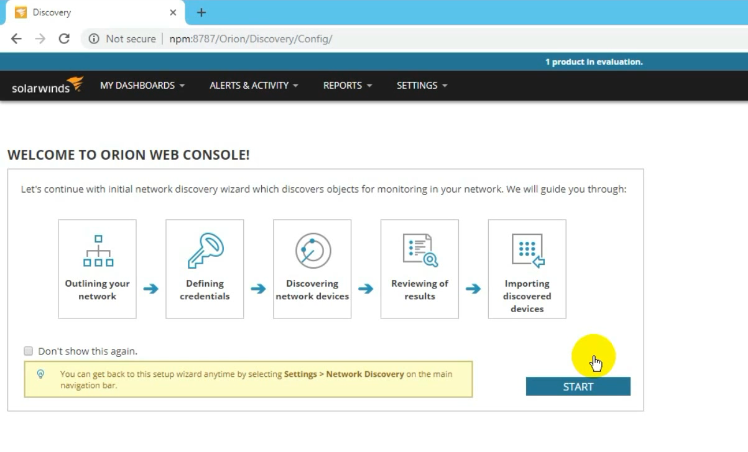Click the Outlining your network hierarchy icon

(98, 250)
